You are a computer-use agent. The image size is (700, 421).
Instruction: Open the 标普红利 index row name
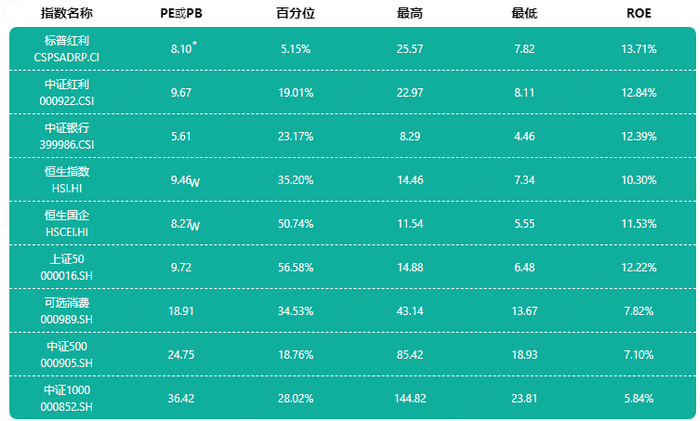click(66, 41)
